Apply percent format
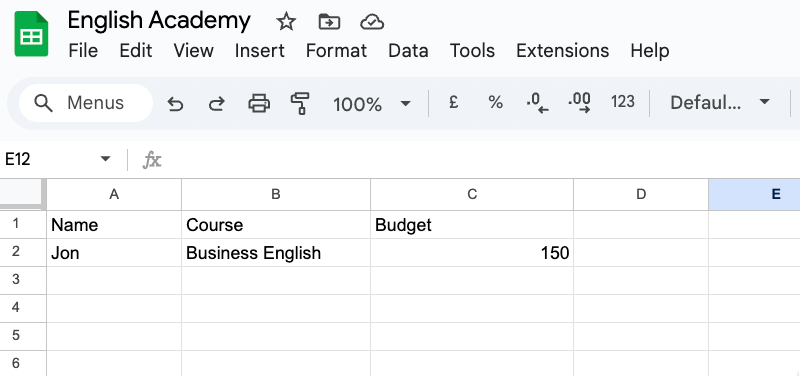The height and width of the screenshot is (376, 800). [495, 103]
